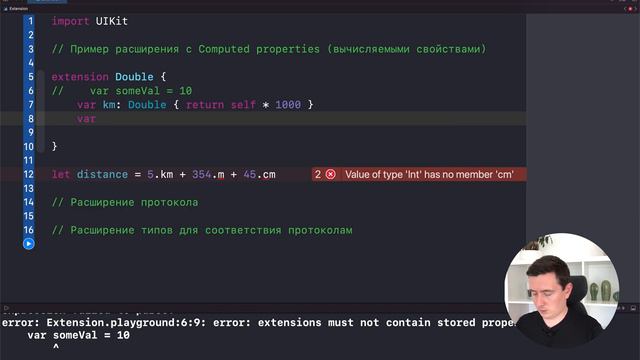Click the number 1000 on line 7
This screenshot has width=640, height=360.
point(288,105)
